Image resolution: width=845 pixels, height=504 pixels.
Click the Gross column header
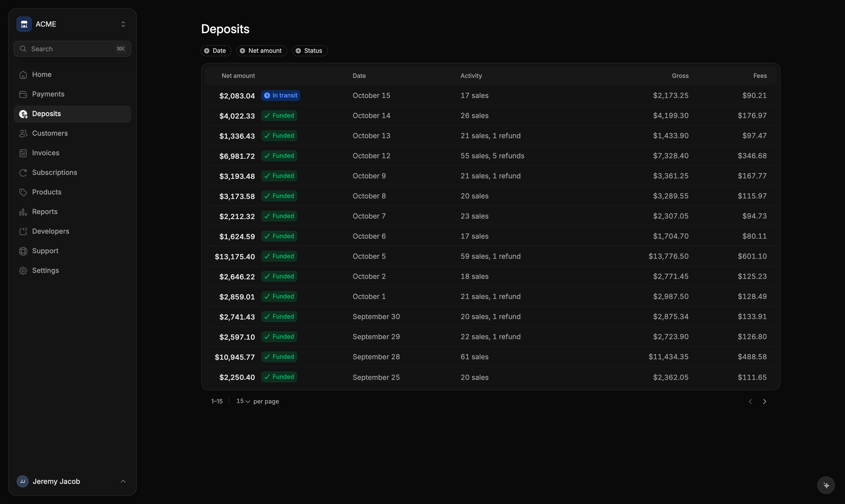(680, 76)
